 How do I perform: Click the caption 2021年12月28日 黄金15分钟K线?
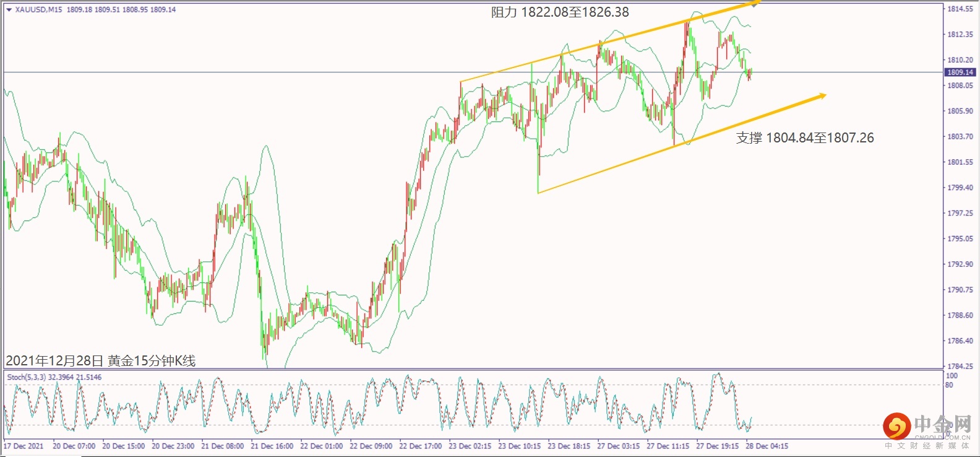(101, 360)
